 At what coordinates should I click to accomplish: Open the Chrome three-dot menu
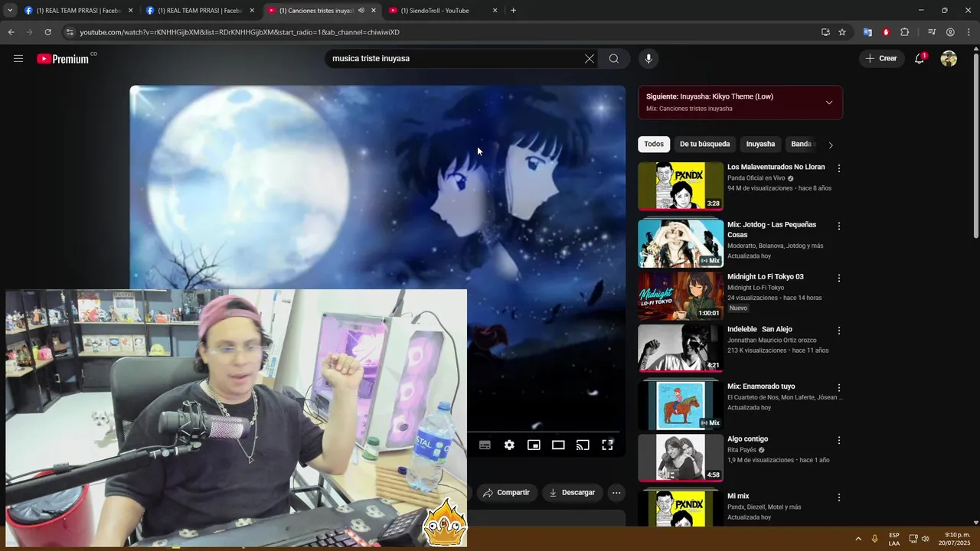pyautogui.click(x=969, y=32)
